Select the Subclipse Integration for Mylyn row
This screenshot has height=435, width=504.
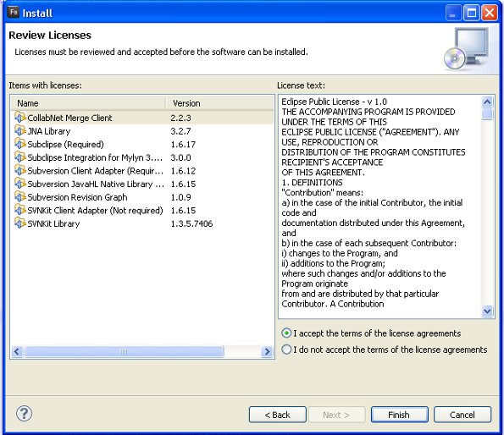(x=142, y=157)
